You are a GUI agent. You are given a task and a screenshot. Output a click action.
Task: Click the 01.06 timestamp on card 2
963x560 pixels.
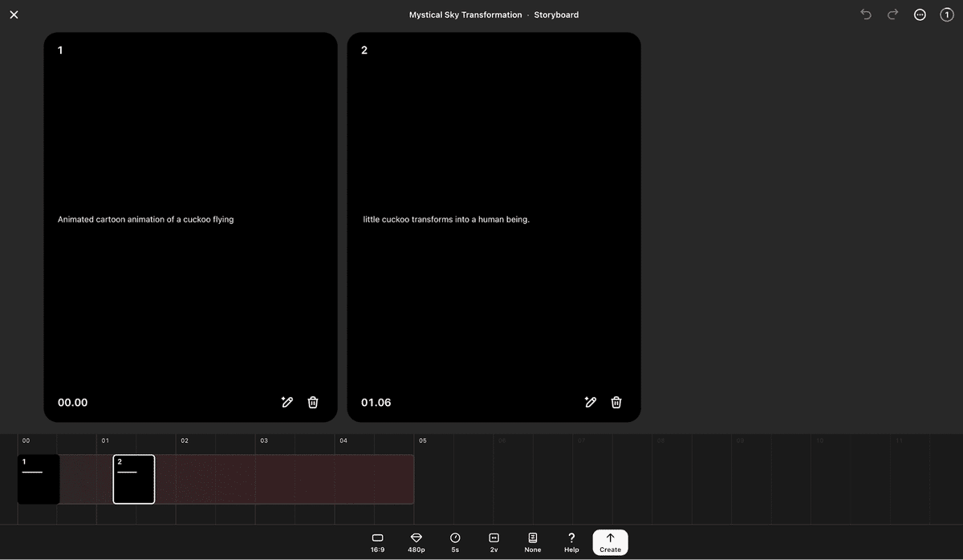(376, 402)
